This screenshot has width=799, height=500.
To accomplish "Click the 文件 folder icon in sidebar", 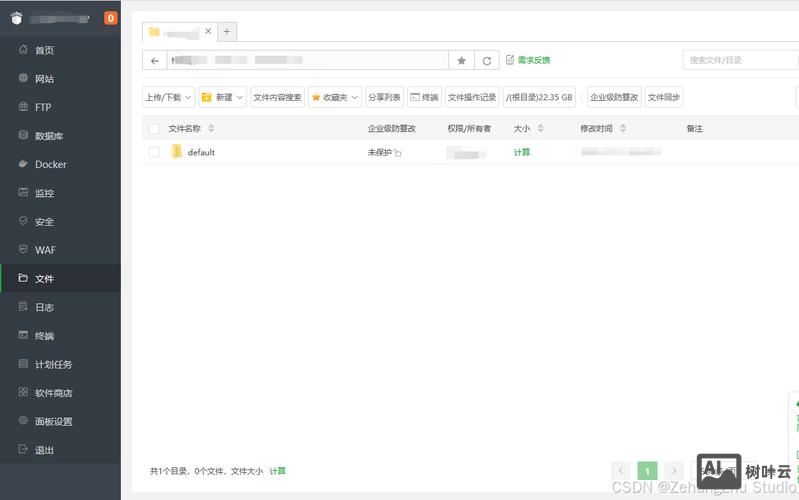I will pyautogui.click(x=23, y=278).
